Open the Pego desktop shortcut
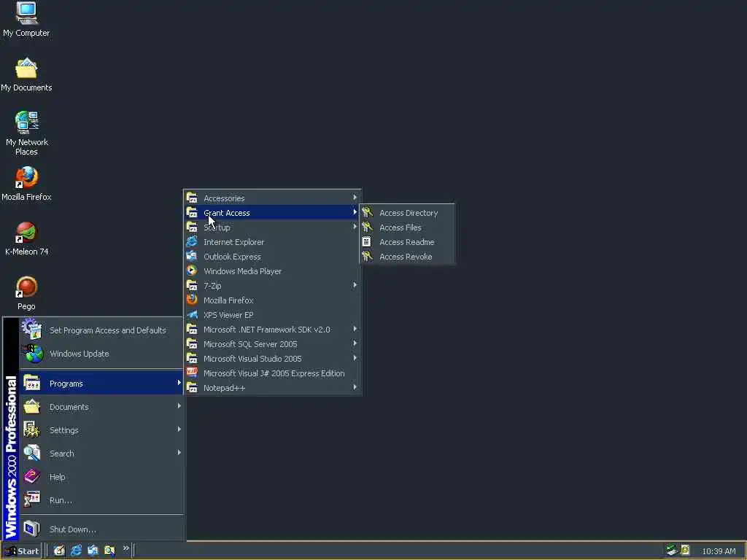Viewport: 747px width, 560px height. [26, 293]
